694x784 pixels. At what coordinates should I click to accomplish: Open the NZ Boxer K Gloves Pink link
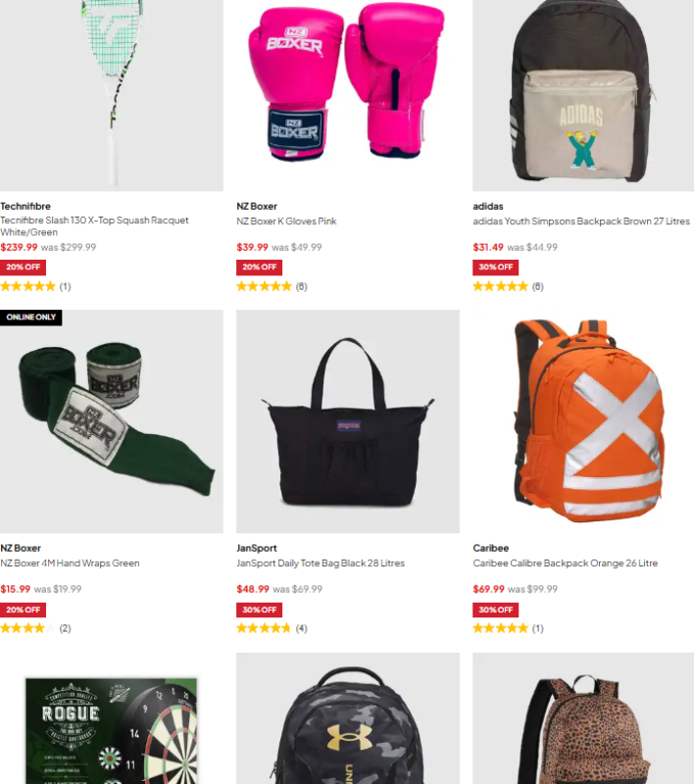click(x=286, y=221)
